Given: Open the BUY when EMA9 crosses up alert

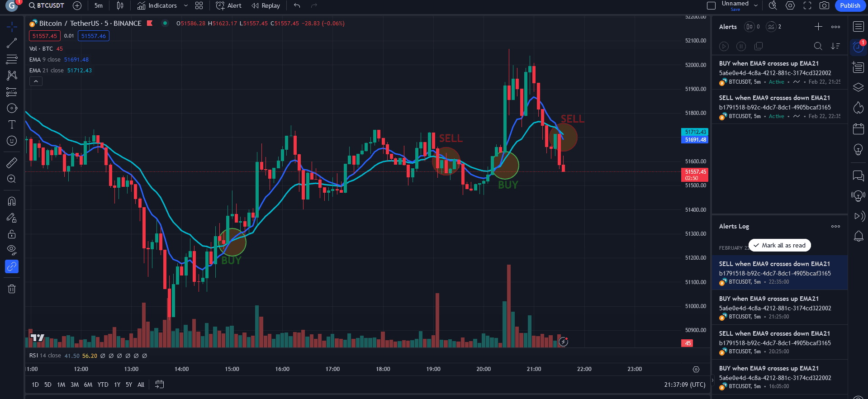Looking at the screenshot, I should coord(780,72).
